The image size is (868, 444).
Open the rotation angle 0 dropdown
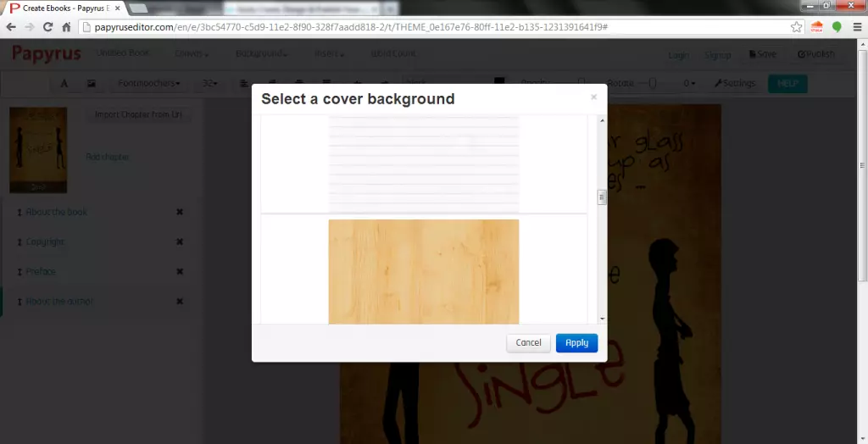click(x=689, y=83)
